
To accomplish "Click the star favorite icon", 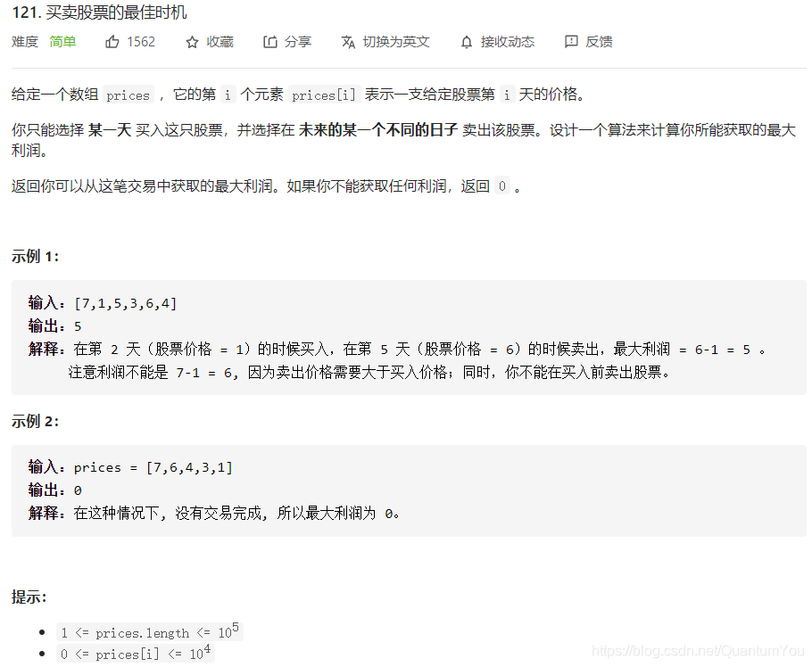I will click(x=192, y=42).
